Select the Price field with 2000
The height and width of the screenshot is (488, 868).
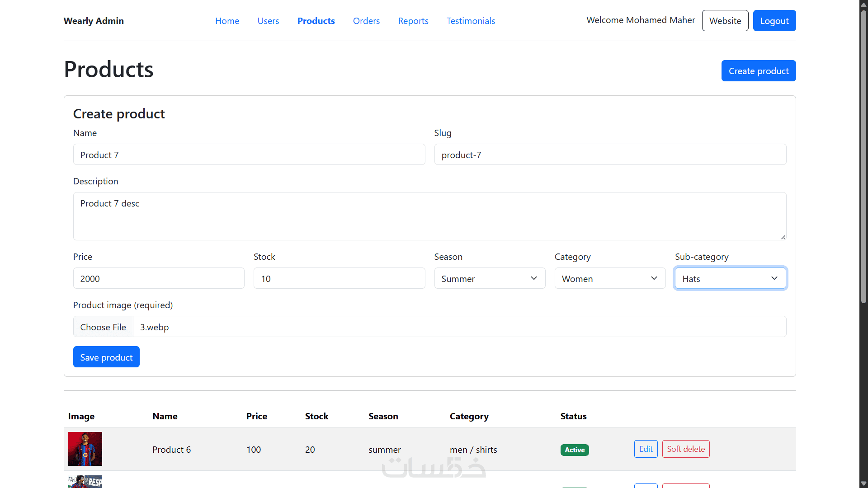tap(159, 278)
